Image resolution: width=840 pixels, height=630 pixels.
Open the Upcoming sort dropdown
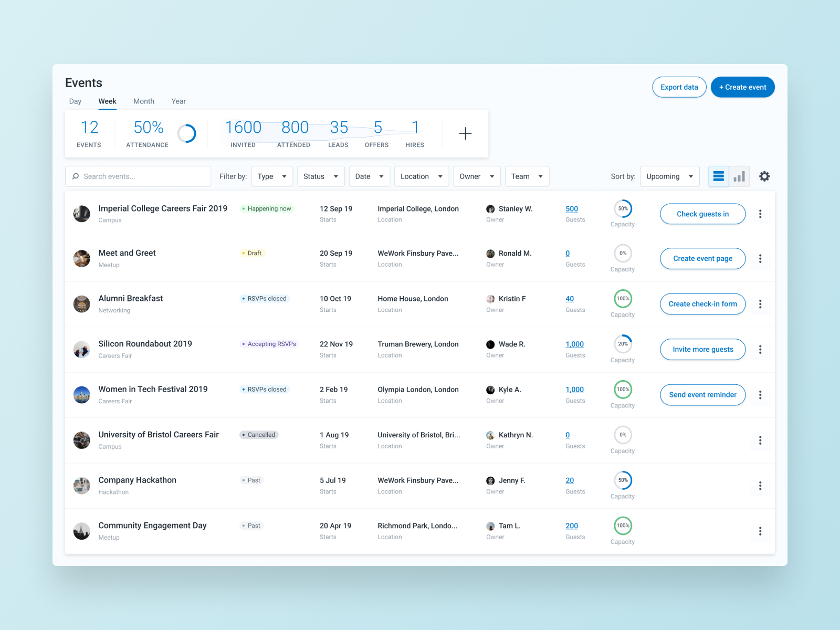(x=669, y=176)
